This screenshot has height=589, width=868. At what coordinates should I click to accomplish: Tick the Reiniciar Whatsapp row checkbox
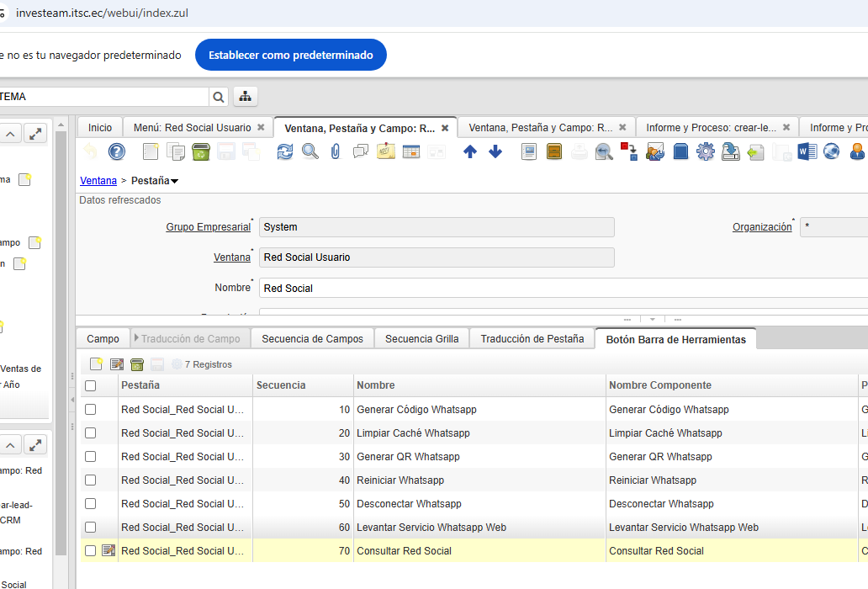coord(91,480)
